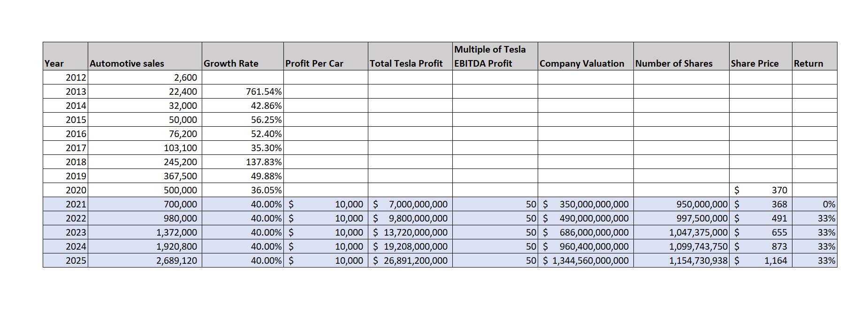Click the year 2015 cell

click(65, 120)
